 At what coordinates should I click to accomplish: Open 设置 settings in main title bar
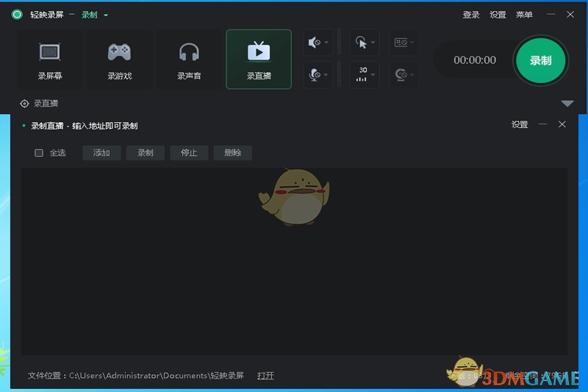tap(498, 15)
